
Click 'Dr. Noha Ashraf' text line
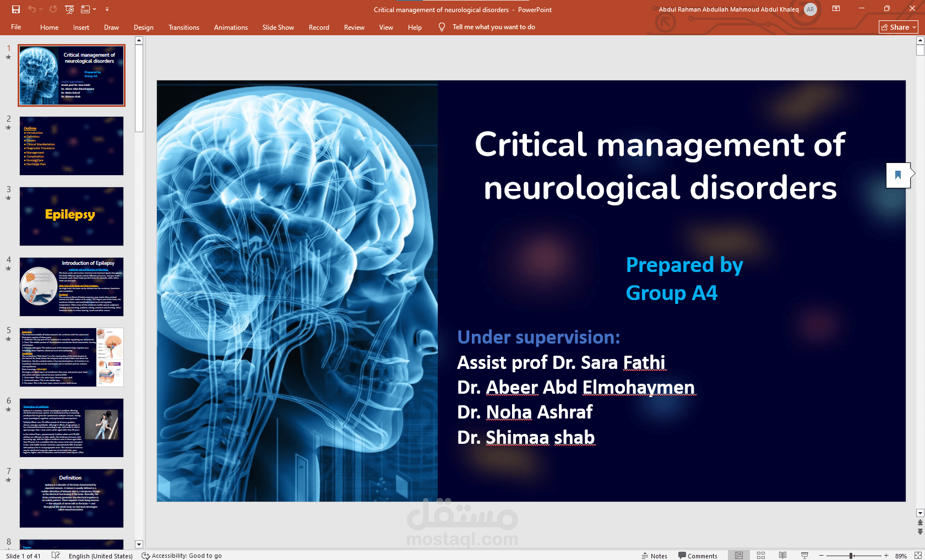[x=525, y=412]
